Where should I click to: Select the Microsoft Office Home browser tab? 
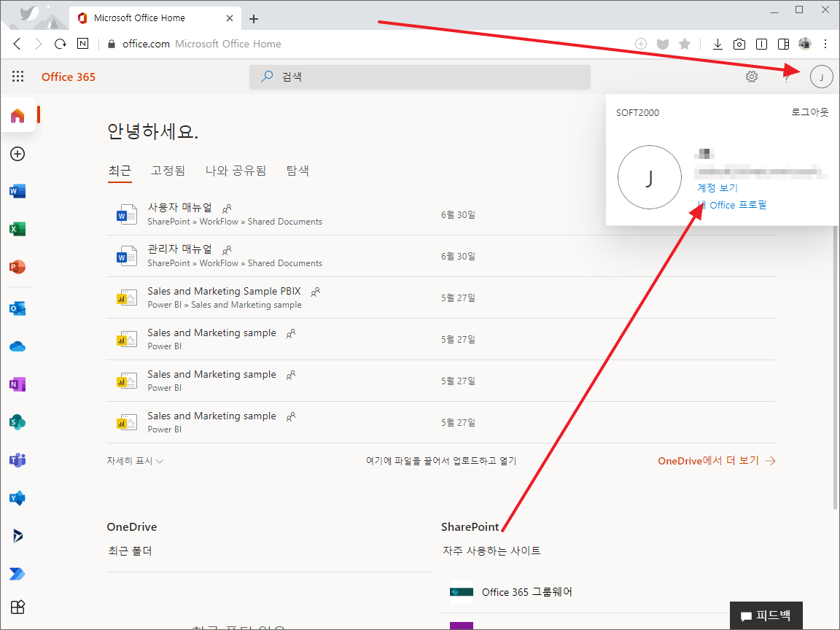155,17
